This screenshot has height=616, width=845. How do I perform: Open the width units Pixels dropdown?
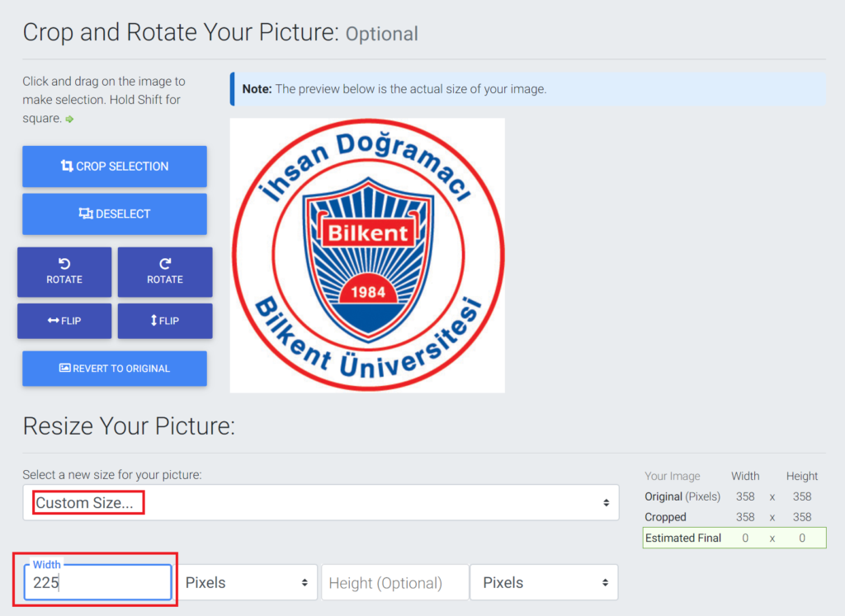pos(247,583)
